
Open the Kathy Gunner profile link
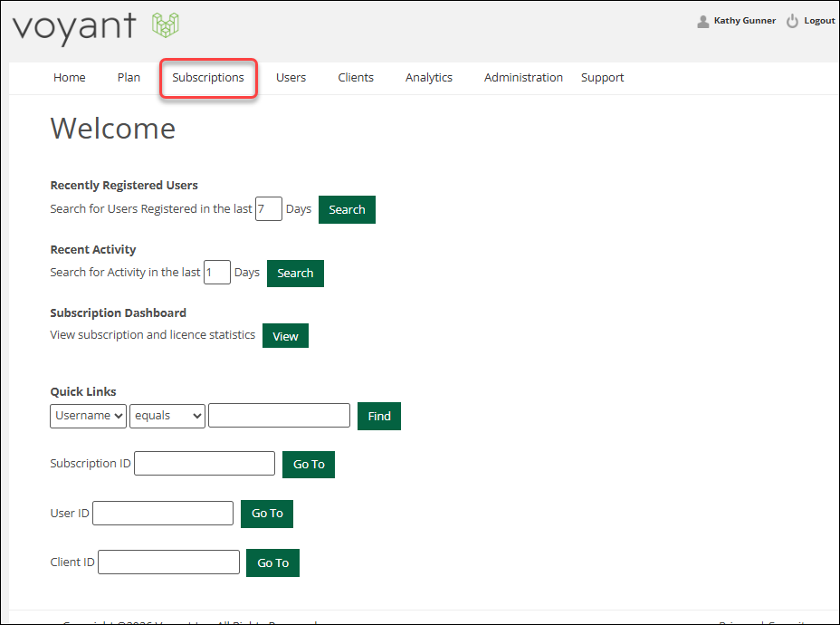(744, 20)
